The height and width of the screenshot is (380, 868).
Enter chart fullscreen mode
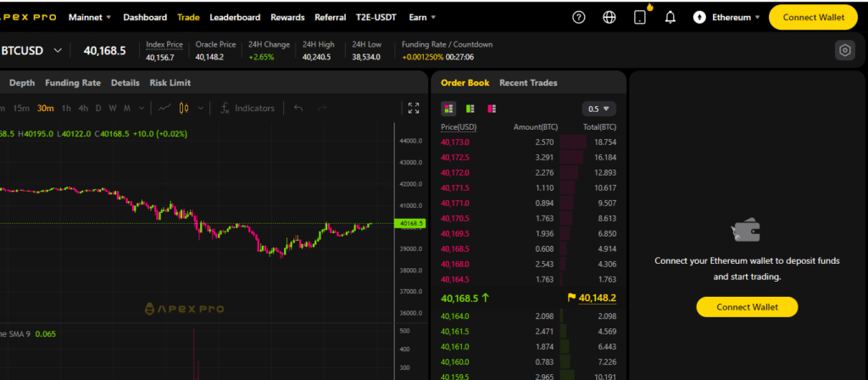[x=414, y=108]
